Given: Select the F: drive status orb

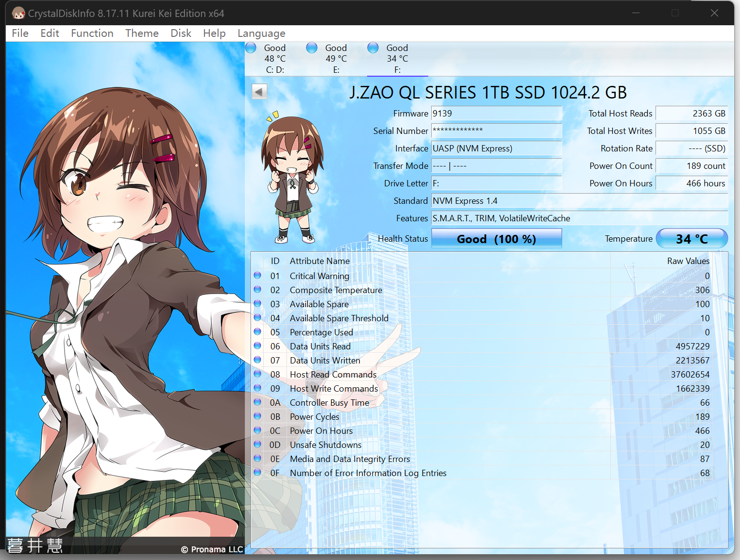Looking at the screenshot, I should (x=373, y=48).
